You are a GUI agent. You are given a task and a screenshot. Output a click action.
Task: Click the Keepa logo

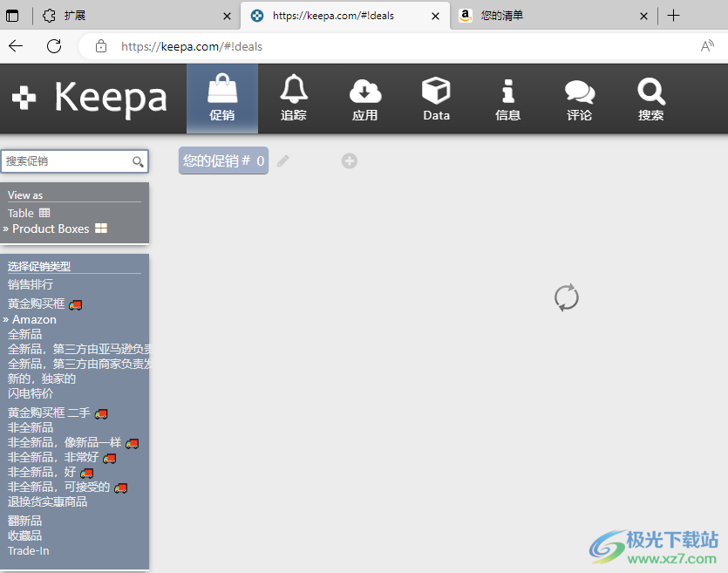[89, 98]
